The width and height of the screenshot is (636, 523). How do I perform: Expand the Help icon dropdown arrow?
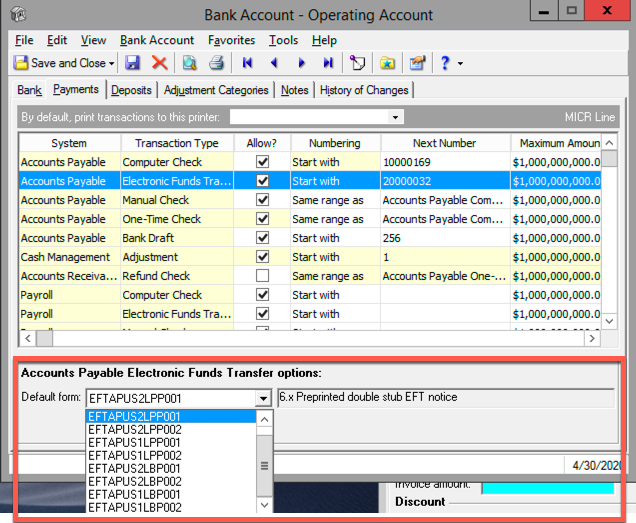pos(460,64)
